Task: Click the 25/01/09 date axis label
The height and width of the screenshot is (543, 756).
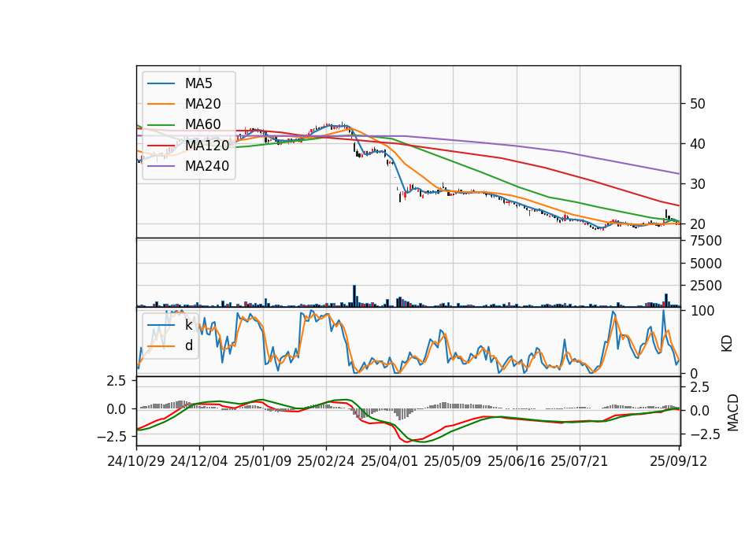Action: tap(263, 461)
